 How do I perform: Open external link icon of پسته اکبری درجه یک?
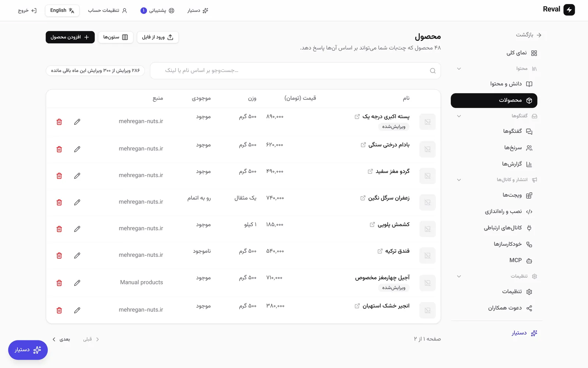(357, 117)
